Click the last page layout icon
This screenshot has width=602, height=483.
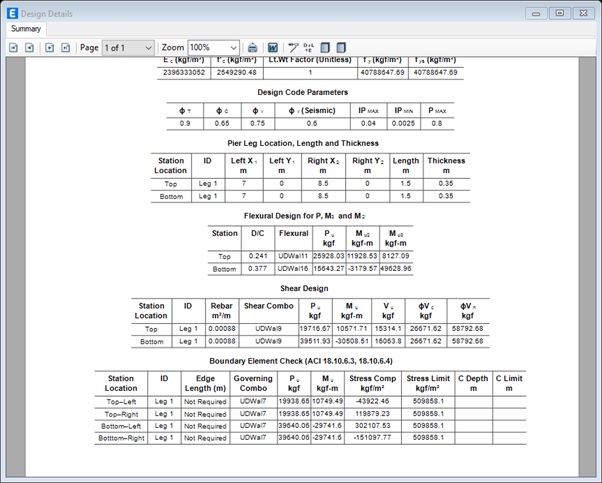341,48
